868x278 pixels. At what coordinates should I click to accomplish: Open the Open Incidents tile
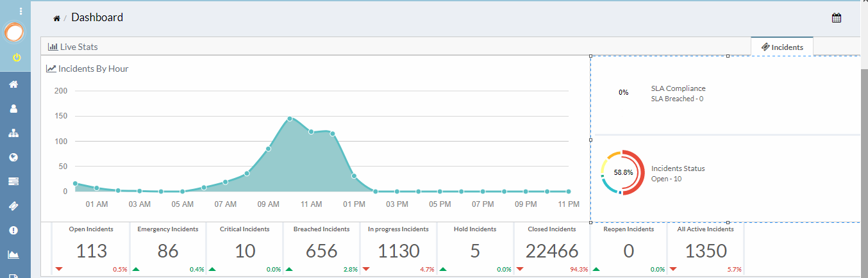91,249
